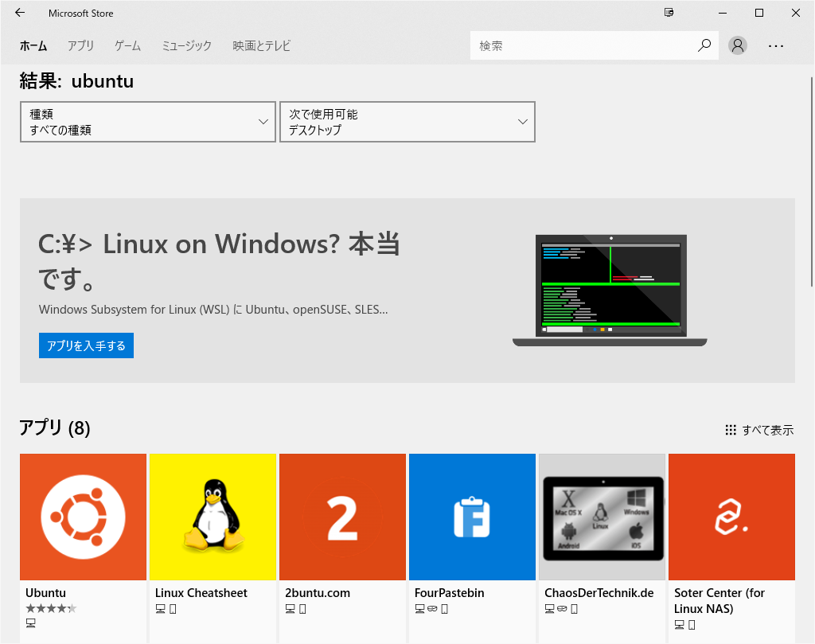Switch to the アプリ tab
Viewport: 815px width, 644px height.
(80, 45)
